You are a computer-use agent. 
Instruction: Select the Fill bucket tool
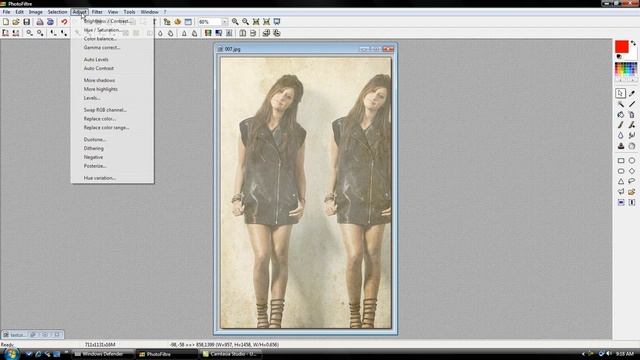pyautogui.click(x=620, y=115)
